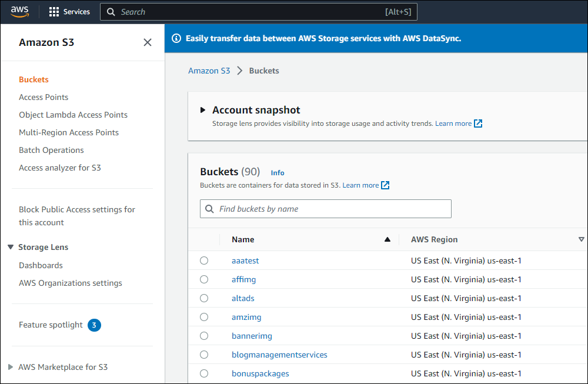The height and width of the screenshot is (384, 588).
Task: Select the amzimg bucket radio button
Action: pos(204,317)
